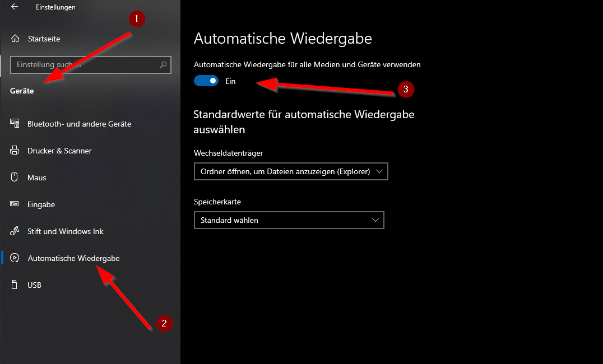Open the Wechseldatenträger dropdown

290,171
